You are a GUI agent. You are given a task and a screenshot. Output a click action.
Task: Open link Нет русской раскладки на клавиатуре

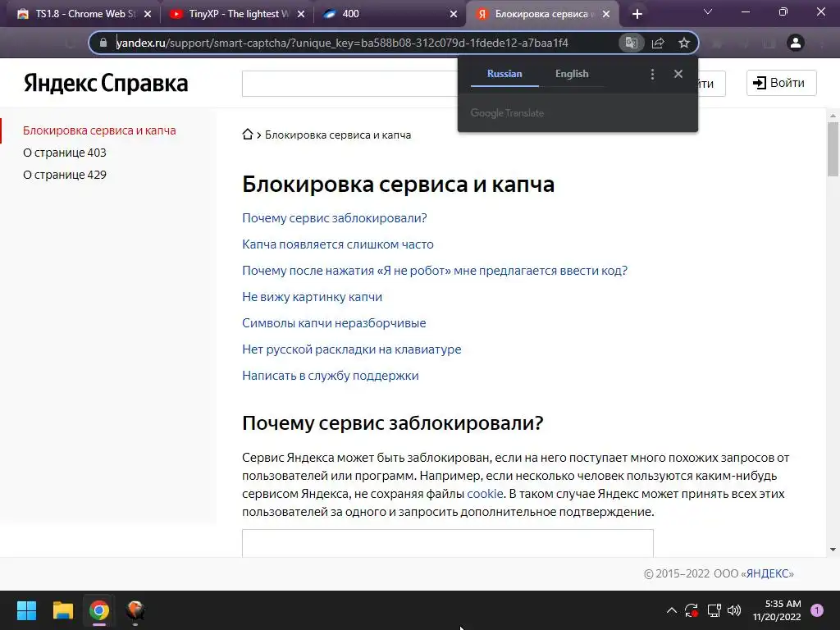click(351, 349)
